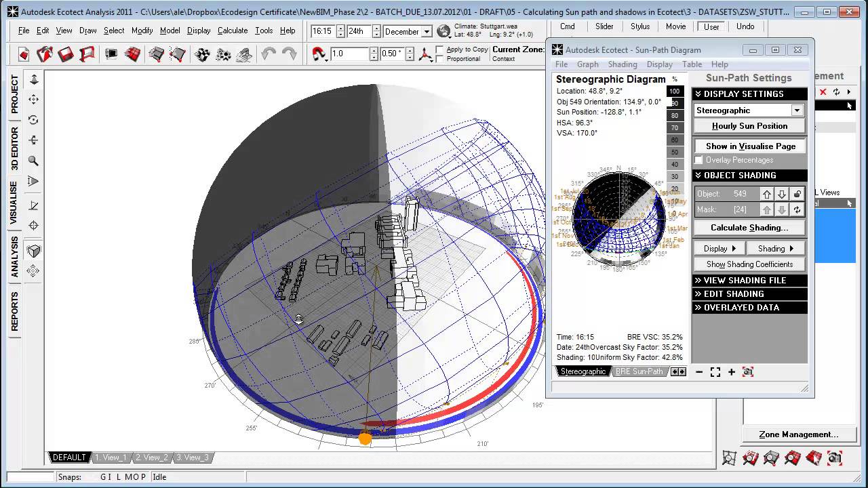Viewport: 868px width, 488px height.
Task: Collapse the OBJECT SHADING section
Action: pos(749,176)
